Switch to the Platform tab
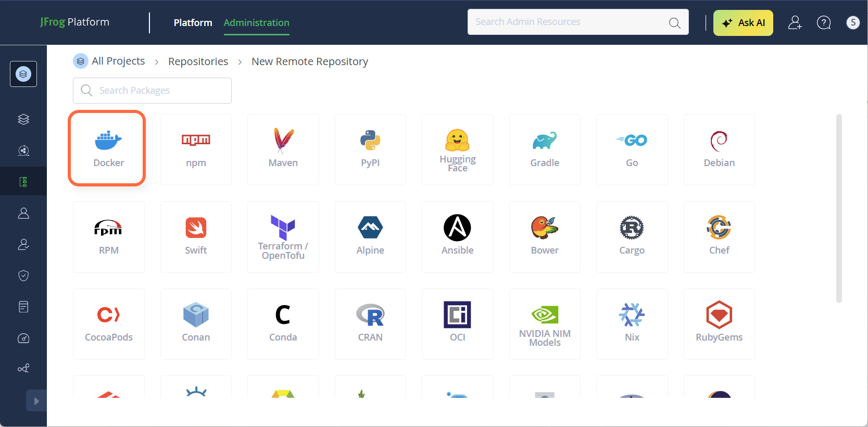868x427 pixels. [x=193, y=22]
